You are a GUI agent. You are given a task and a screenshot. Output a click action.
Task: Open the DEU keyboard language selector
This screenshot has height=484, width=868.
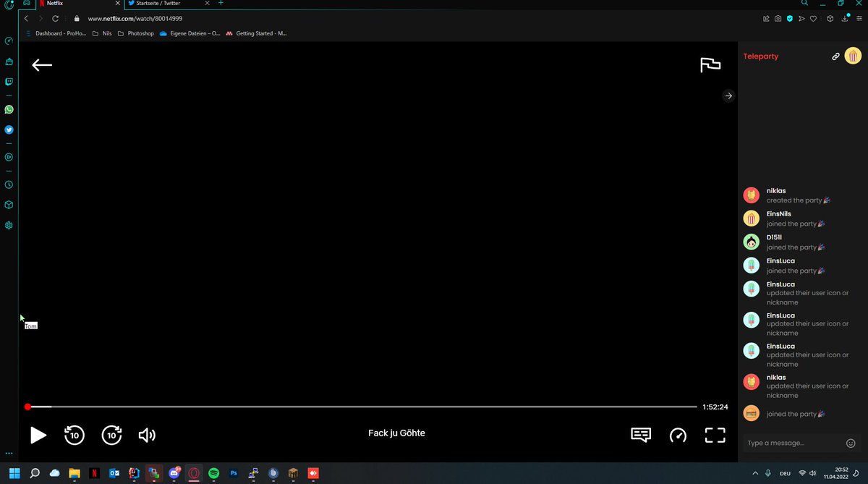(x=786, y=474)
